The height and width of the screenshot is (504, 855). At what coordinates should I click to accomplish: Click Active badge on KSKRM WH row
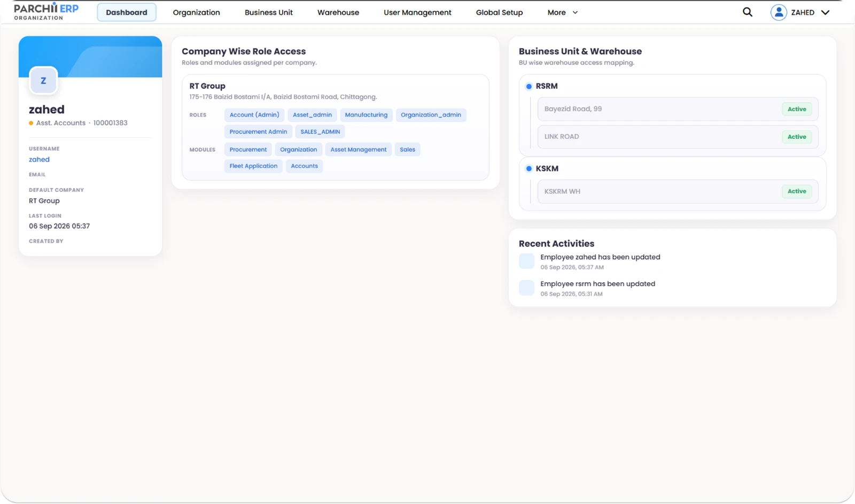(797, 191)
